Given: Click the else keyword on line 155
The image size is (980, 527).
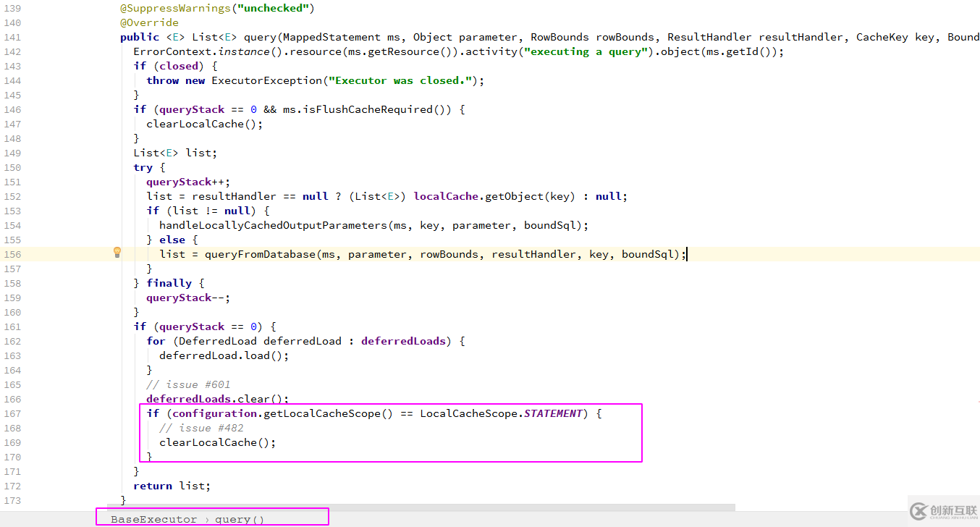Looking at the screenshot, I should coord(172,240).
